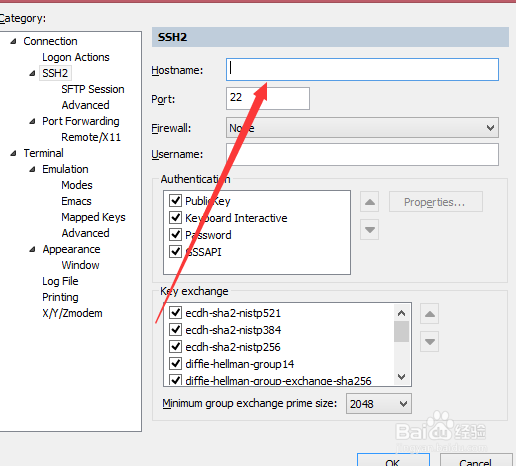Image resolution: width=516 pixels, height=466 pixels.
Task: Open Advanced under SSH2
Action: 85,105
